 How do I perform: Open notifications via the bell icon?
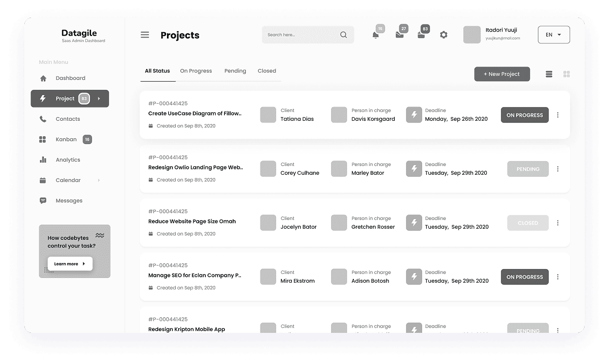[x=376, y=35]
